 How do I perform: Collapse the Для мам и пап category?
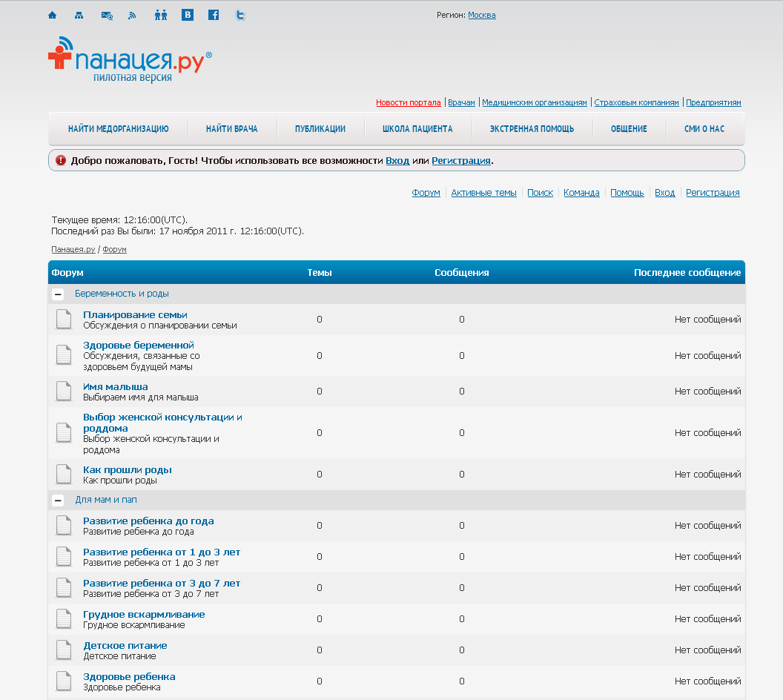coord(58,500)
